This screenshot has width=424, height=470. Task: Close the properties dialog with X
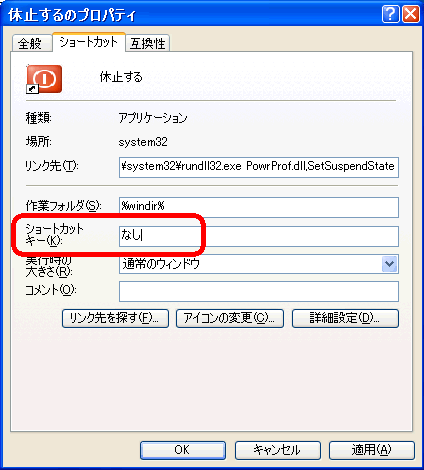(x=411, y=14)
